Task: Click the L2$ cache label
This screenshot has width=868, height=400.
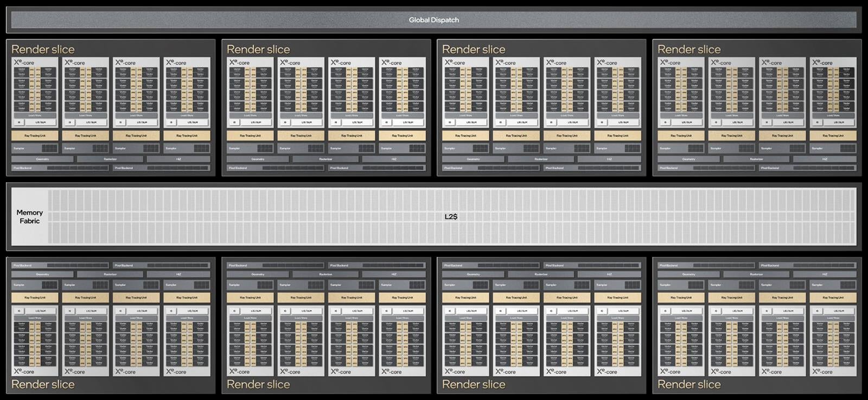Action: 451,217
